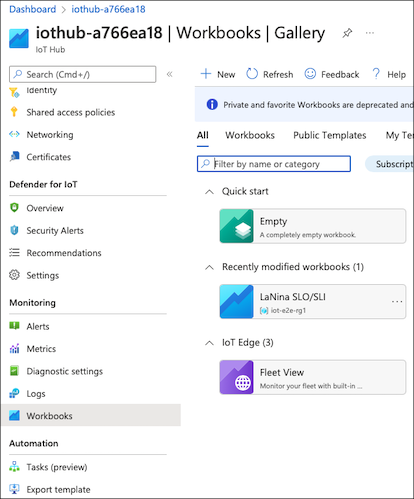414x499 pixels.
Task: Click the Shared access policies key icon
Action: (14, 112)
